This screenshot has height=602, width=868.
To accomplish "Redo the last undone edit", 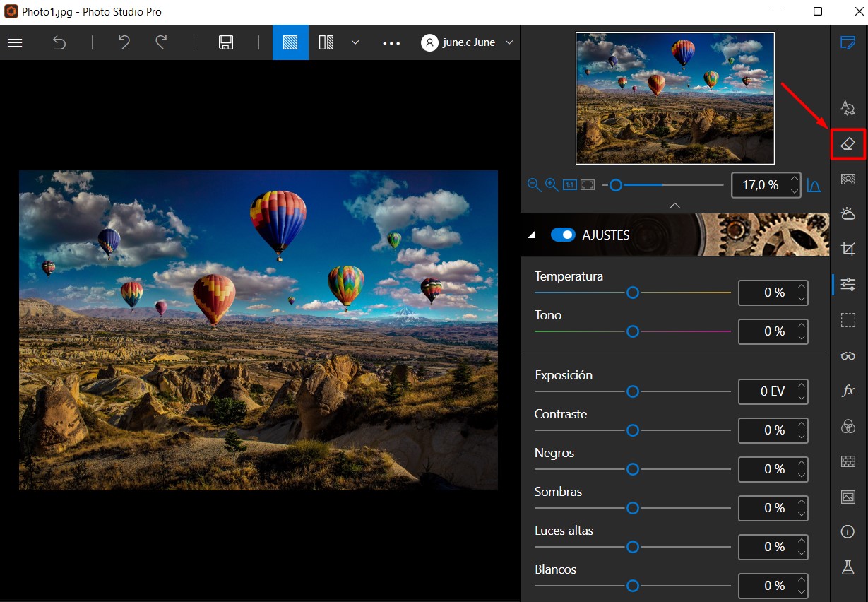I will 161,42.
